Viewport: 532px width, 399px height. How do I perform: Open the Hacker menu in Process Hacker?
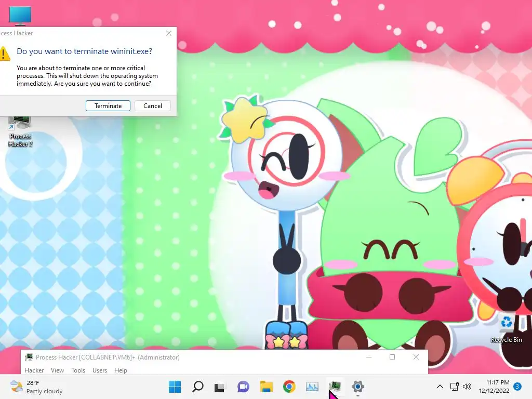coord(34,370)
